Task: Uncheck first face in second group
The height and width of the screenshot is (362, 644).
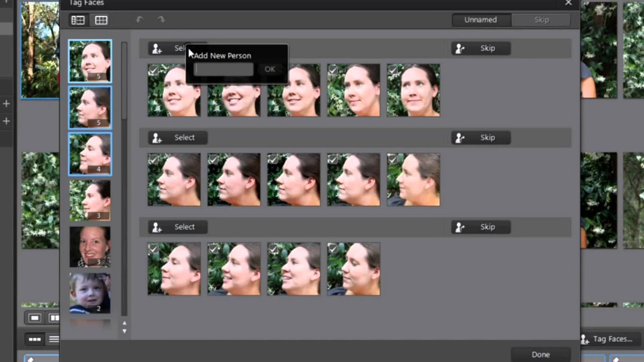Action: [153, 159]
